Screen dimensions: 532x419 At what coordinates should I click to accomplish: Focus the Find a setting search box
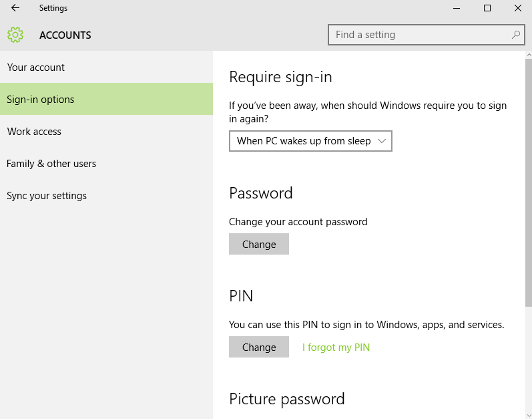[427, 35]
